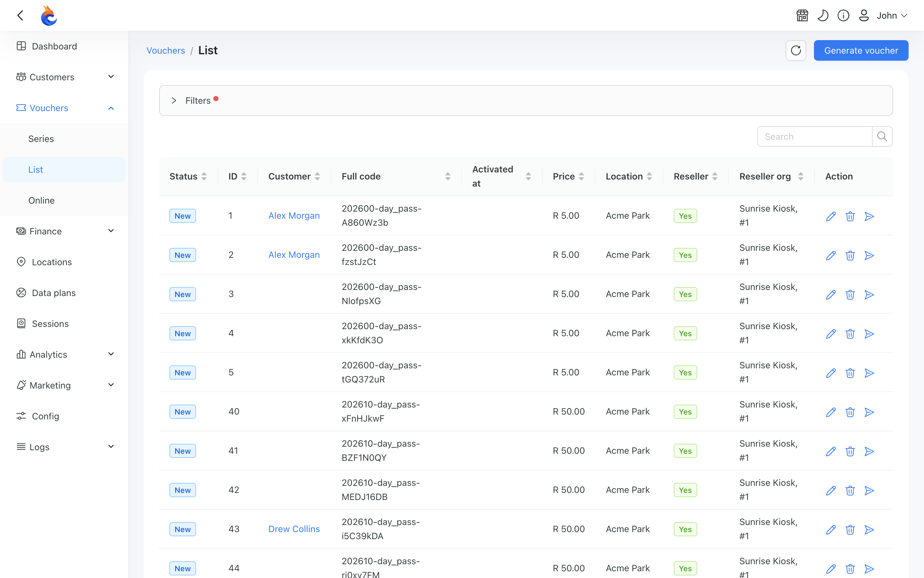This screenshot has height=578, width=924.
Task: Send voucher ID 3 with paper plane icon
Action: point(869,295)
